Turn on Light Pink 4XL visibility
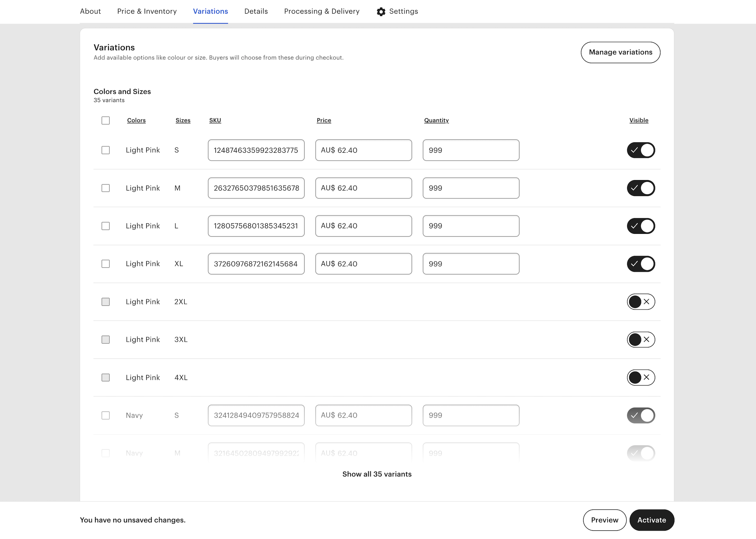The image size is (756, 539). (x=641, y=377)
